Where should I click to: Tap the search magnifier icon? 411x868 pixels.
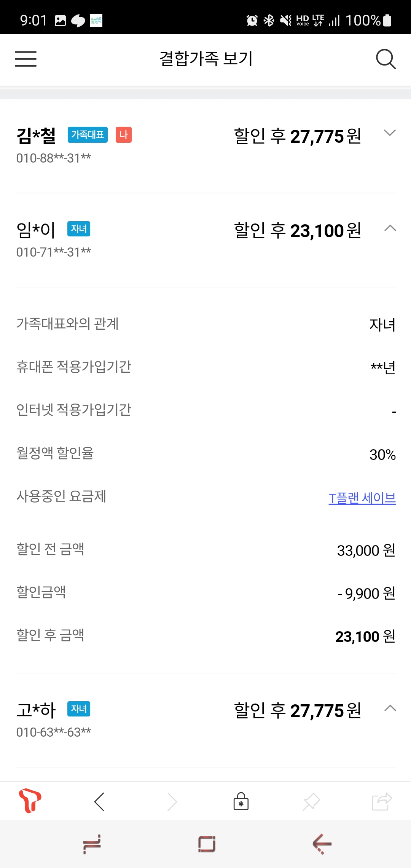coord(386,59)
